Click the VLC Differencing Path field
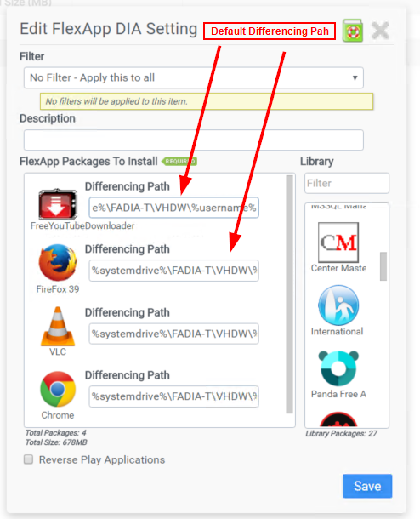Screen dimensions: 420x519 [x=173, y=334]
